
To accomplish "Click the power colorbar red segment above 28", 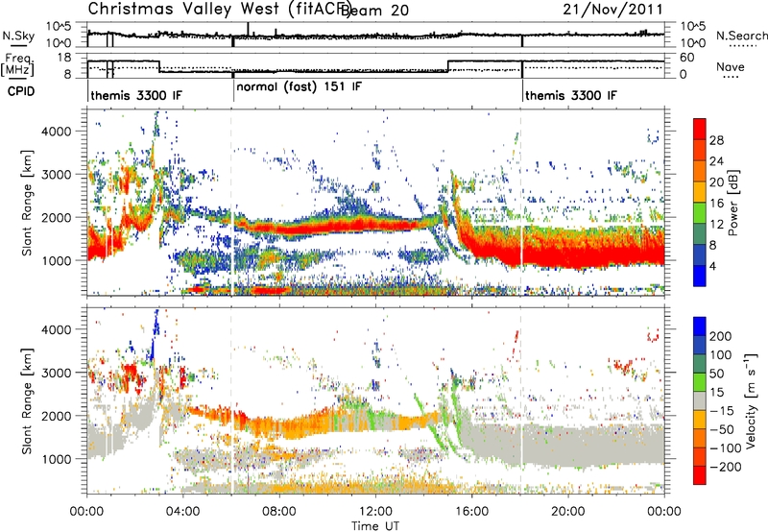I will [700, 130].
